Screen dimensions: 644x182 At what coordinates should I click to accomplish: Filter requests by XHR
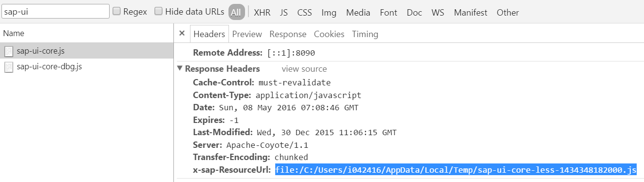[262, 13]
